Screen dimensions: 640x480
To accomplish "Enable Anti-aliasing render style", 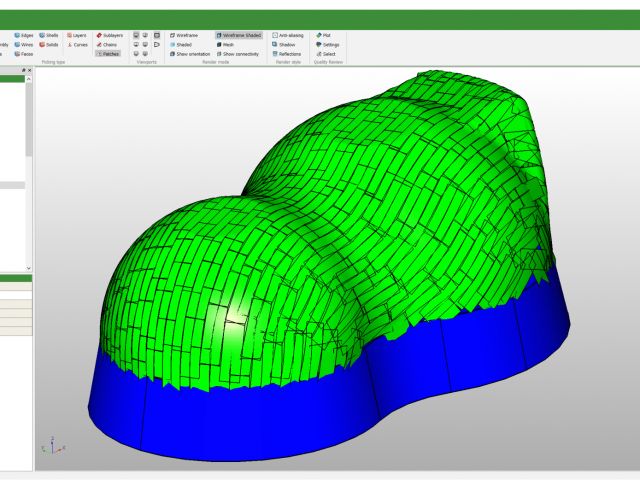I will [289, 35].
